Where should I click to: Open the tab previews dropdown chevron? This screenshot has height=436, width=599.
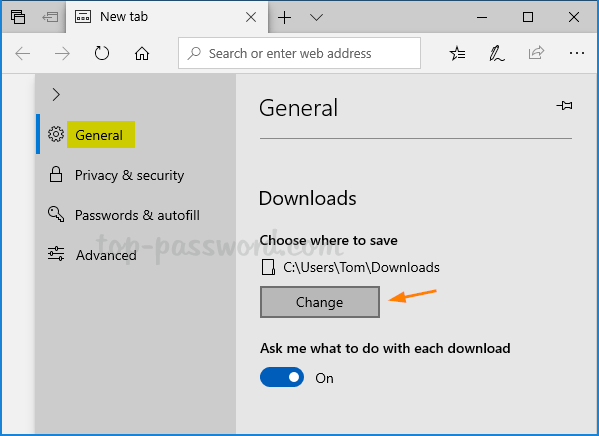(x=316, y=17)
